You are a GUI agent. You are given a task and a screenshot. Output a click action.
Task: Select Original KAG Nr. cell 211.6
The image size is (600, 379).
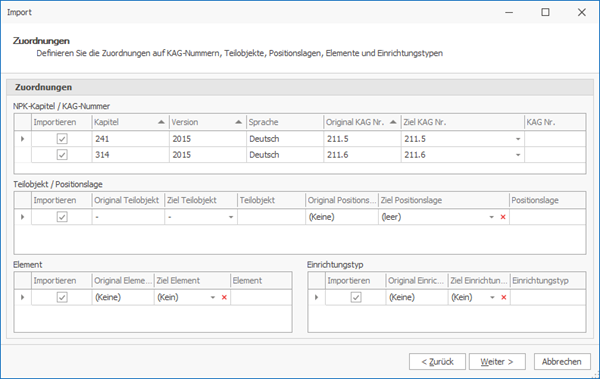pyautogui.click(x=362, y=155)
